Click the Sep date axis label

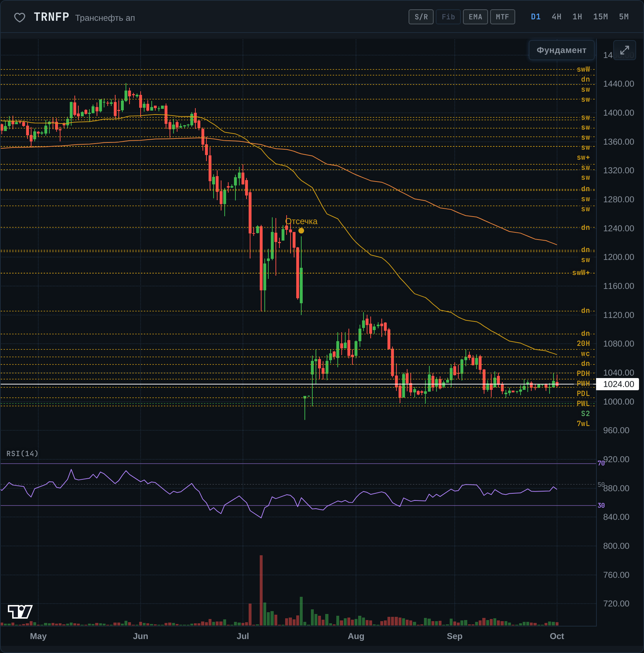[455, 636]
